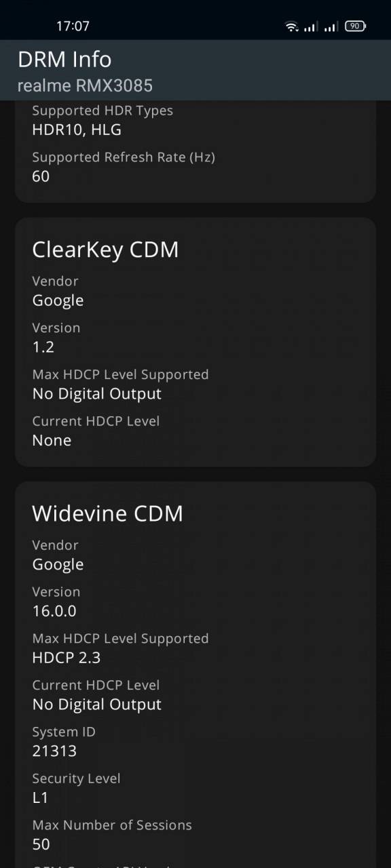The image size is (391, 868).
Task: Tap ClearKey No Digital Output value
Action: tap(97, 394)
